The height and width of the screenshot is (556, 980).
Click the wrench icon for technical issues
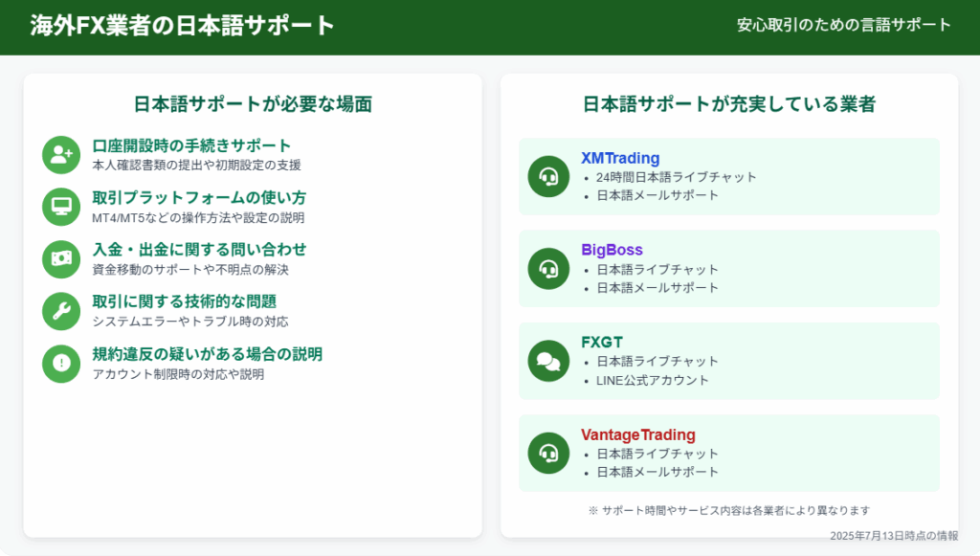click(61, 311)
